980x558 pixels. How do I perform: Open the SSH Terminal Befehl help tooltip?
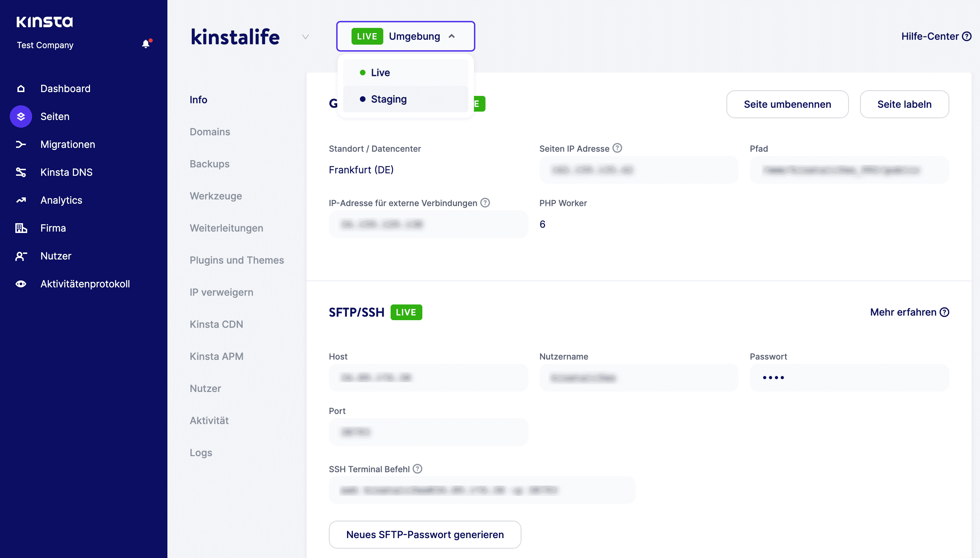[418, 468]
